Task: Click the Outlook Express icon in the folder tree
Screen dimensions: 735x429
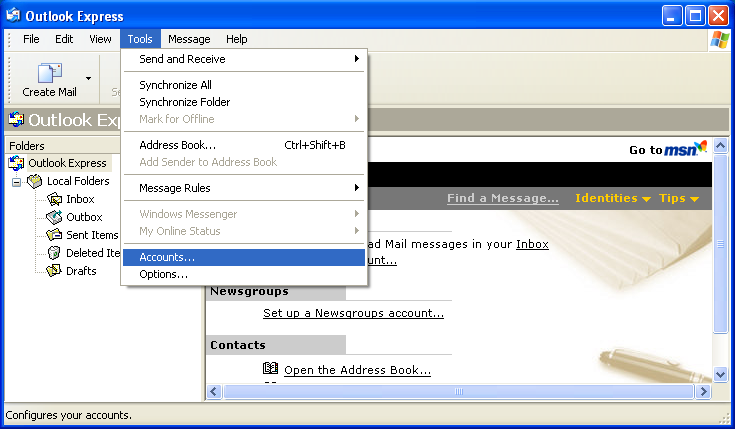Action: click(16, 163)
